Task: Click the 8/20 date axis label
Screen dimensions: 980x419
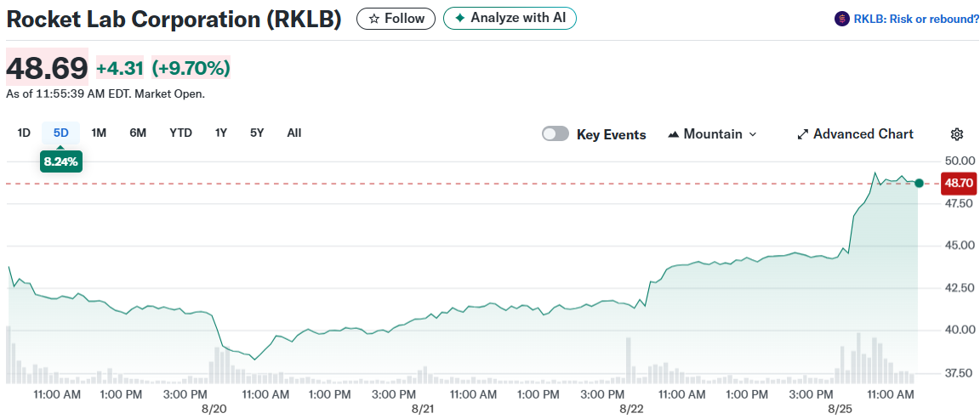Action: (214, 409)
